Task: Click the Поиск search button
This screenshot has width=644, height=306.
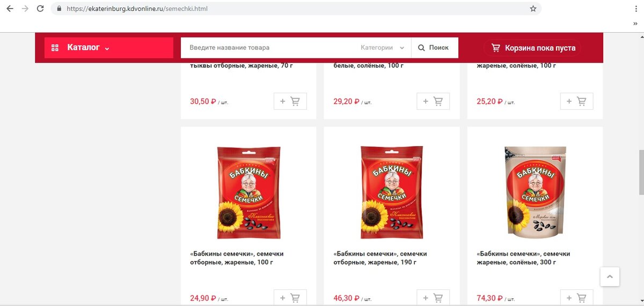Action: coord(435,48)
